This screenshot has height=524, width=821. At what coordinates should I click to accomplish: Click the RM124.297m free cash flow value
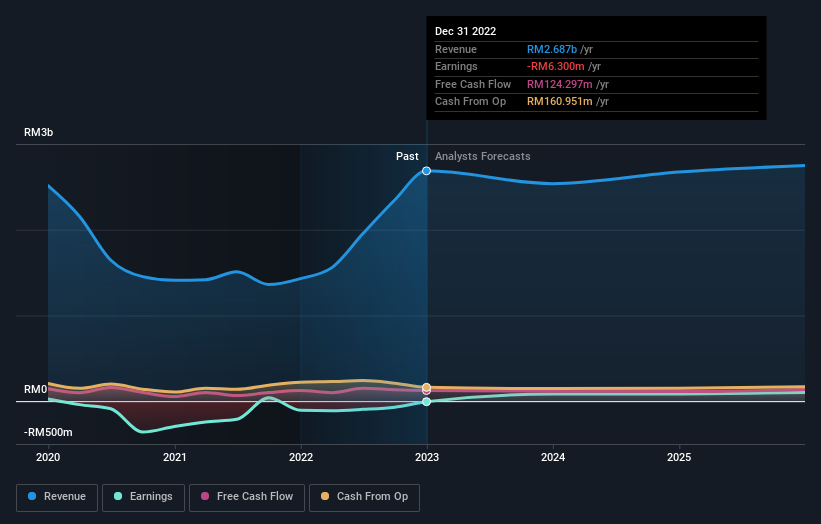560,84
